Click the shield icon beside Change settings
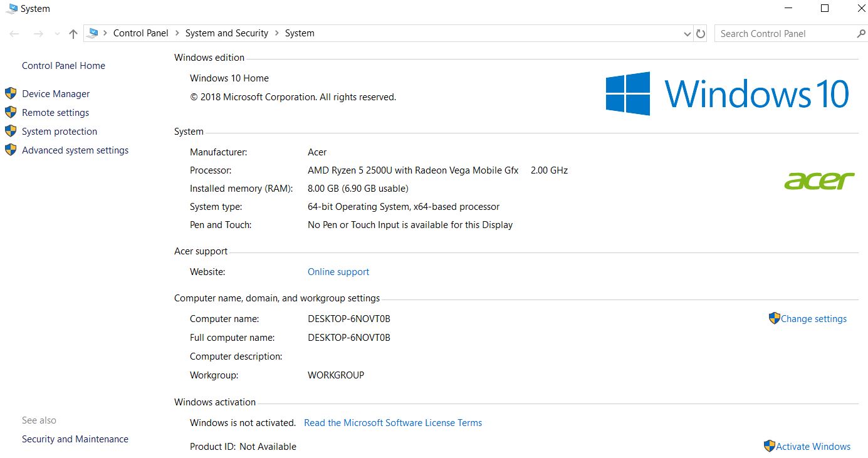Screen dimensions: 868x458 tap(774, 318)
